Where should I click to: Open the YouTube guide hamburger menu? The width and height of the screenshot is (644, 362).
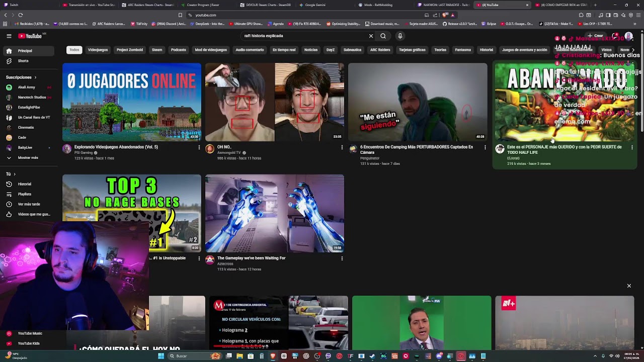[9, 36]
